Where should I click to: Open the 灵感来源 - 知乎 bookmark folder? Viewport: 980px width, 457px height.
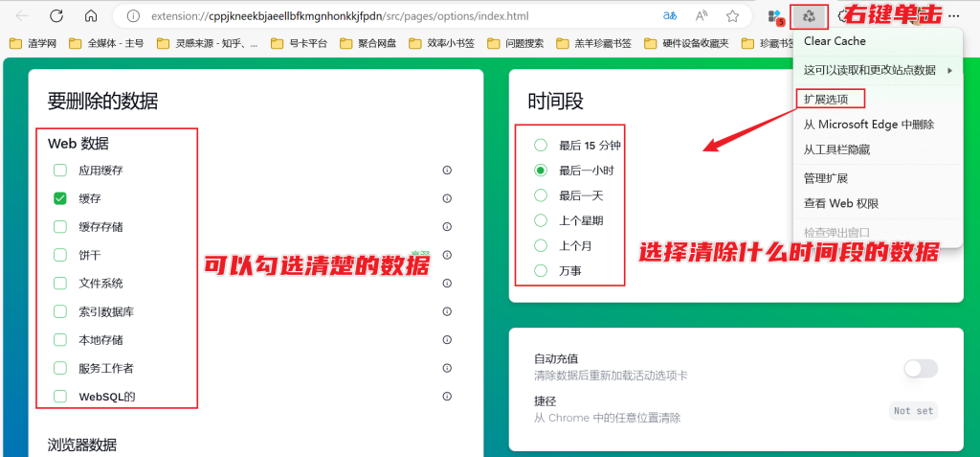(x=208, y=44)
